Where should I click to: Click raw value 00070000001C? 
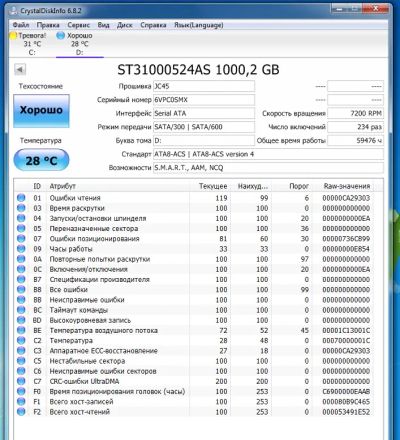(346, 341)
